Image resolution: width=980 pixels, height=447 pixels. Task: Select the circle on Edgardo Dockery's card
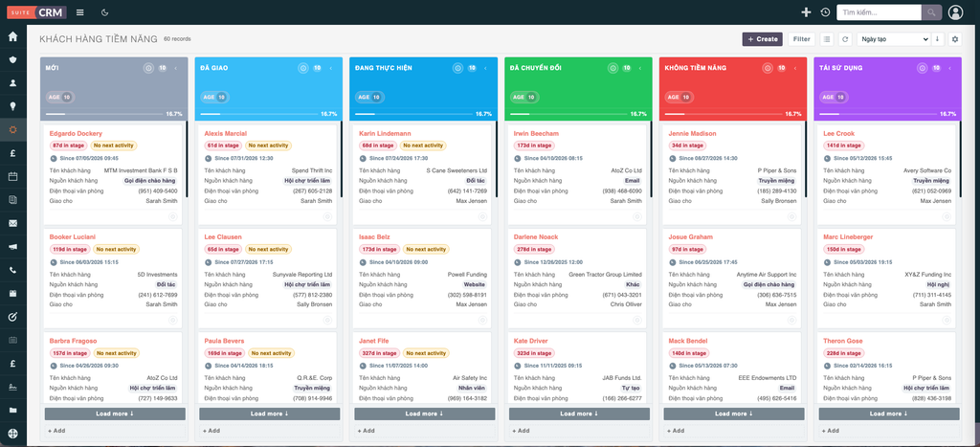coord(172,216)
